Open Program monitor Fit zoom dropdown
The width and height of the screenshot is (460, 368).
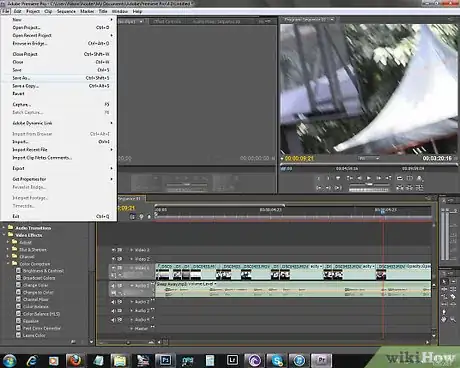[369, 158]
